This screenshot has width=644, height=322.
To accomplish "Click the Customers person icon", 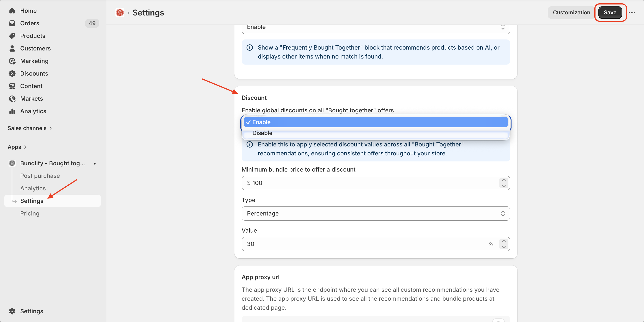I will tap(12, 48).
